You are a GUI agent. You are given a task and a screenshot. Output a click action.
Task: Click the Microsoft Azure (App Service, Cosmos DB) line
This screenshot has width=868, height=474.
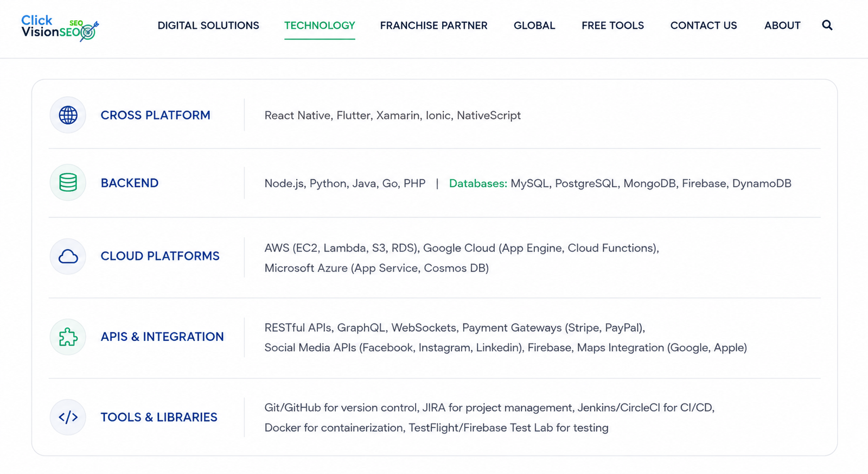pyautogui.click(x=376, y=268)
